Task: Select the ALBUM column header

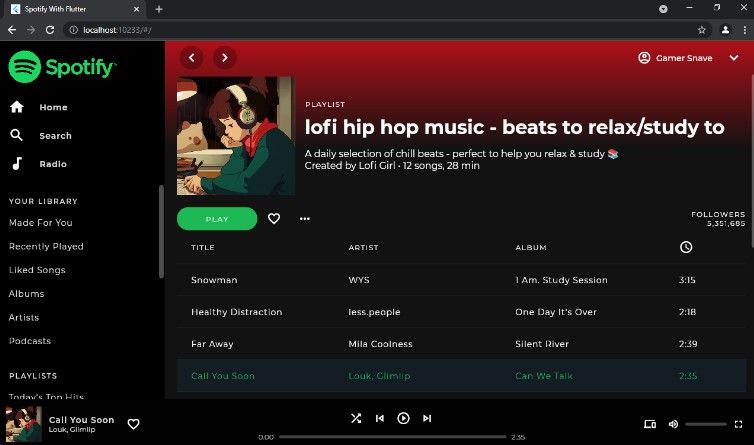Action: click(531, 247)
